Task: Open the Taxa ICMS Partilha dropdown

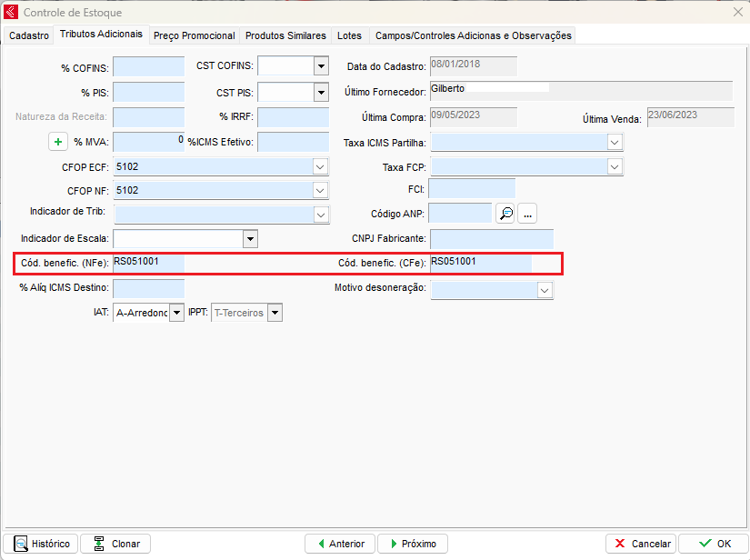Action: tap(615, 143)
